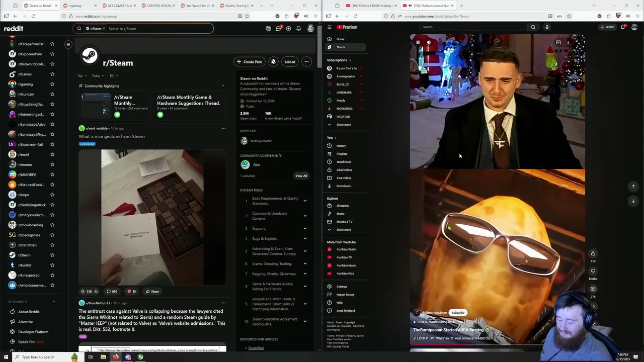Search YouTube with voice microphone
The image size is (644, 362).
547,27
